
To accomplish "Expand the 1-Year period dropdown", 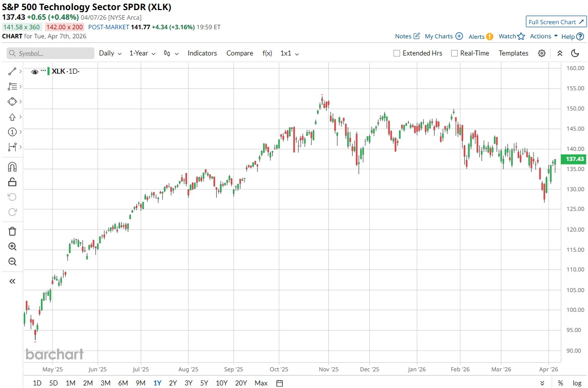I will pos(142,53).
